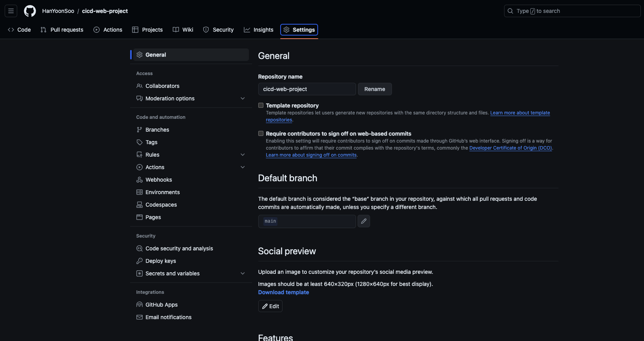Click the Webhooks icon
The width and height of the screenshot is (644, 341).
click(x=140, y=180)
